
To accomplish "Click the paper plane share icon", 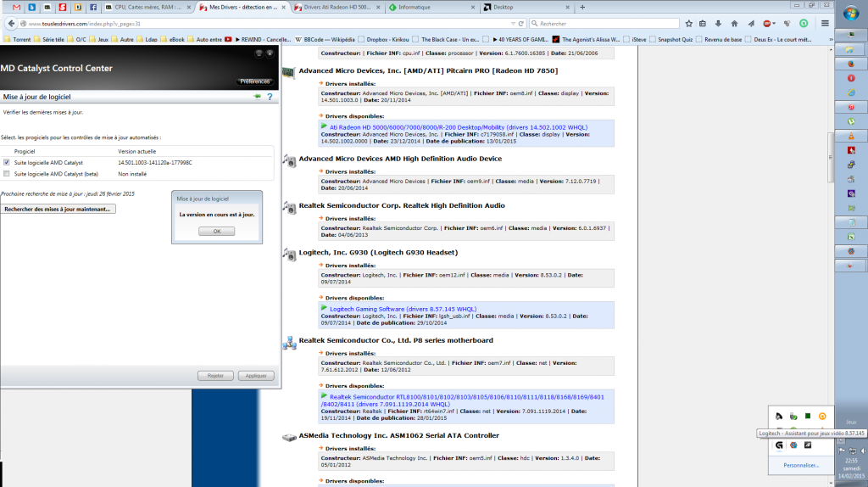I will pyautogui.click(x=751, y=23).
